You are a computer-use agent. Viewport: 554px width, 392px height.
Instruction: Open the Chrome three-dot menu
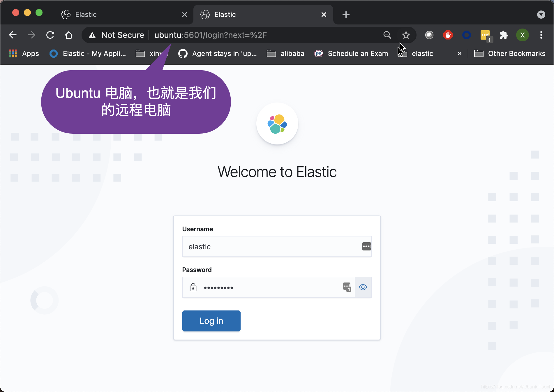pos(541,35)
